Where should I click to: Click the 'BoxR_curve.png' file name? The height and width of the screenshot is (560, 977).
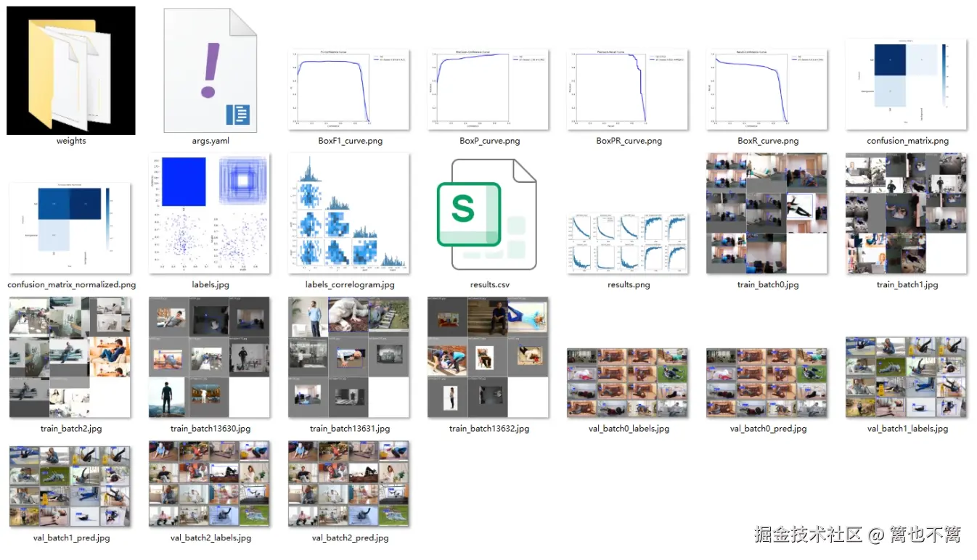(768, 141)
